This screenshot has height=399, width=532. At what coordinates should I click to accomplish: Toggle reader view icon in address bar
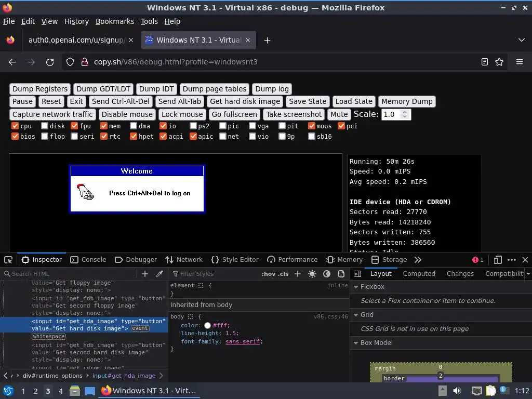click(x=485, y=62)
